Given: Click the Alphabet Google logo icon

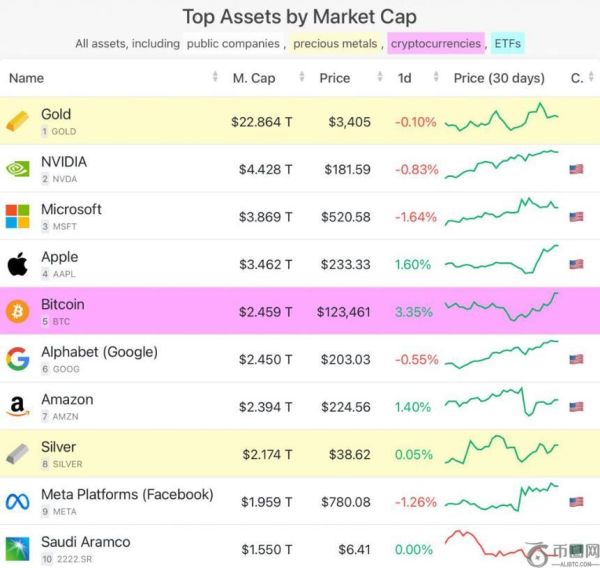Looking at the screenshot, I should 18,359.
